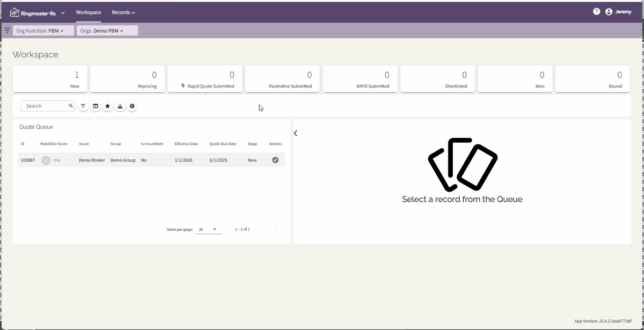Open the items per page dropdown
The width and height of the screenshot is (644, 330).
208,229
